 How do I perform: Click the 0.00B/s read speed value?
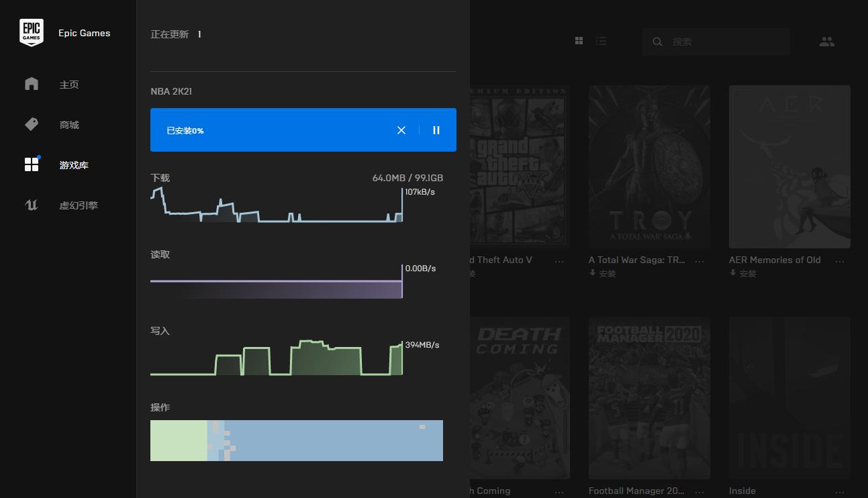click(x=420, y=268)
